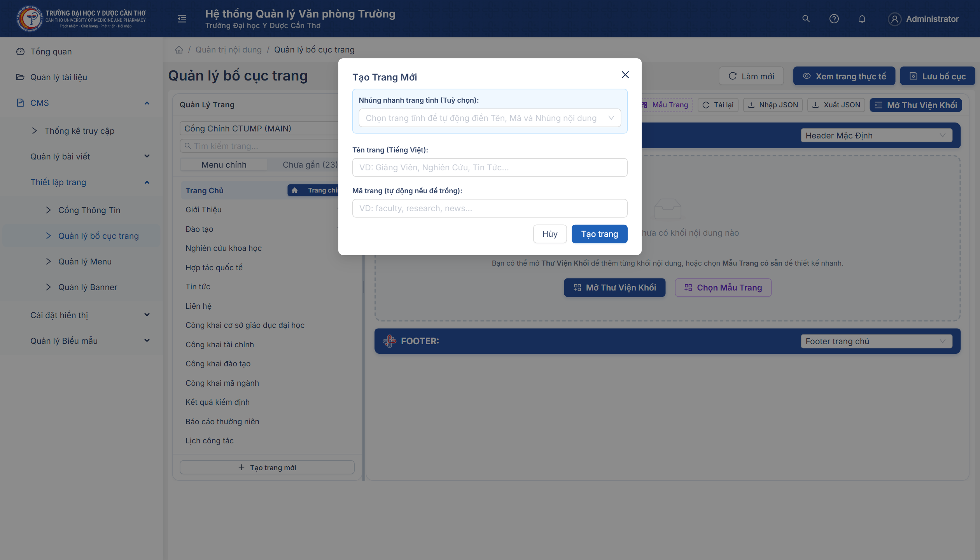Screen dimensions: 980x560
Task: Close the Tạo Trang Mới dialog
Action: pyautogui.click(x=625, y=75)
